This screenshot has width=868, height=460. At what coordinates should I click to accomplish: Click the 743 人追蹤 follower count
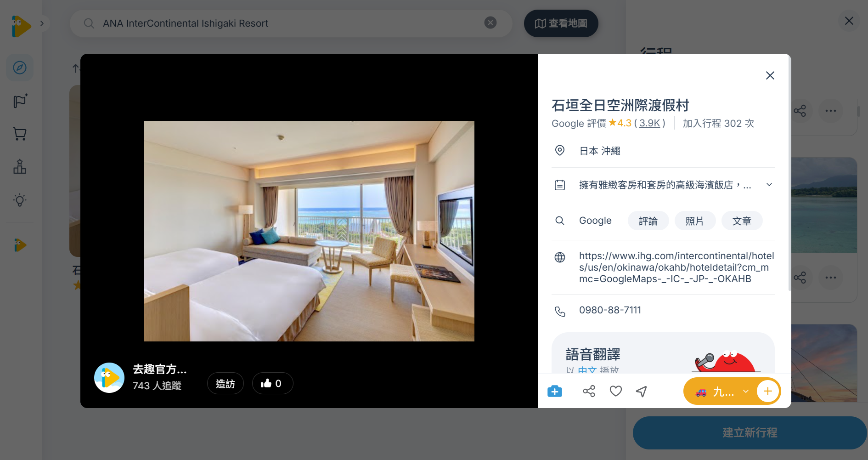coord(157,386)
